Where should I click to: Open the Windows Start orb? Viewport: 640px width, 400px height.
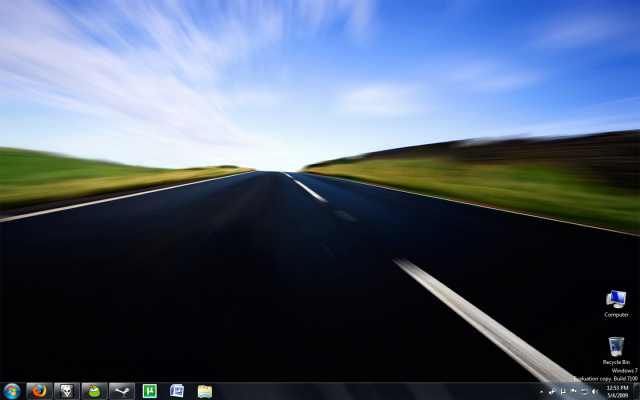pyautogui.click(x=11, y=391)
